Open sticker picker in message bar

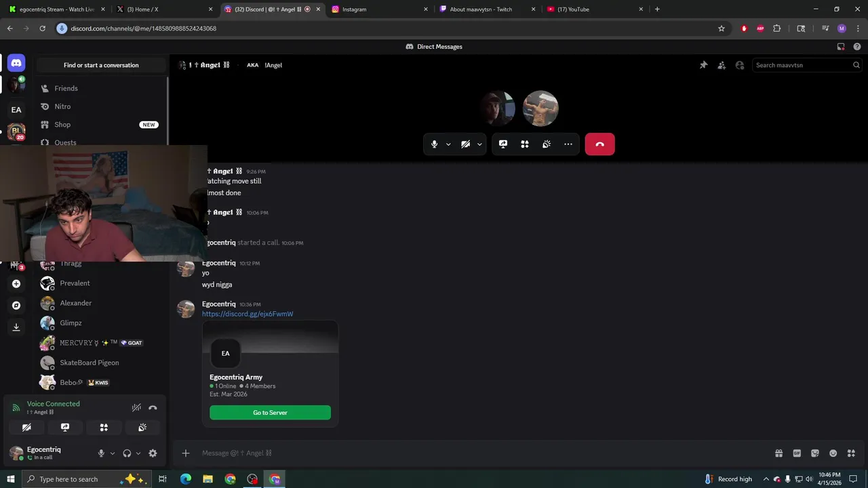coord(815,453)
